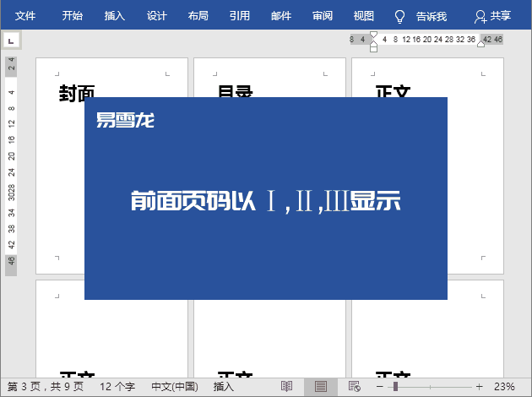This screenshot has width=532, height=397.
Task: Click the 目录 page heading
Action: (x=235, y=91)
